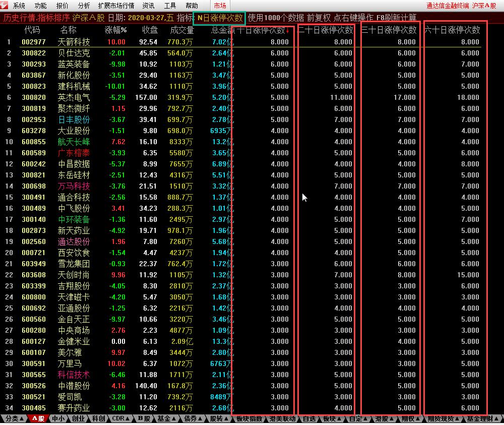Open the 帮助 menu
504x425 pixels.
pyautogui.click(x=192, y=6)
